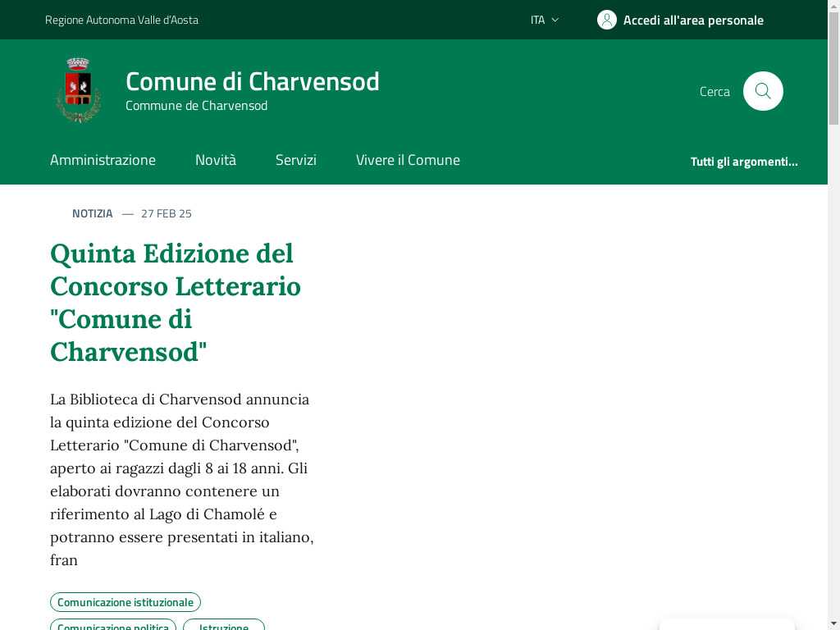Viewport: 840px width, 630px height.
Task: Click the 27 FEB 25 date
Action: click(x=166, y=214)
